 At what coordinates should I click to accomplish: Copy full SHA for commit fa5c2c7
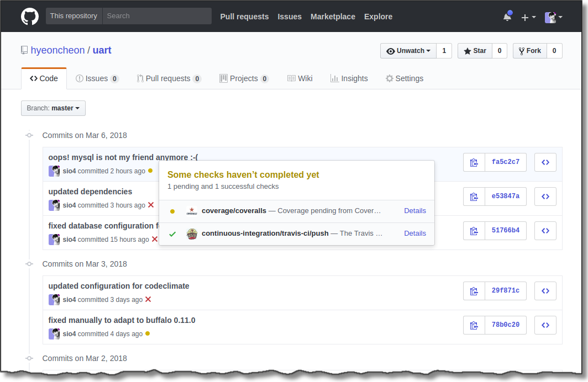[474, 162]
